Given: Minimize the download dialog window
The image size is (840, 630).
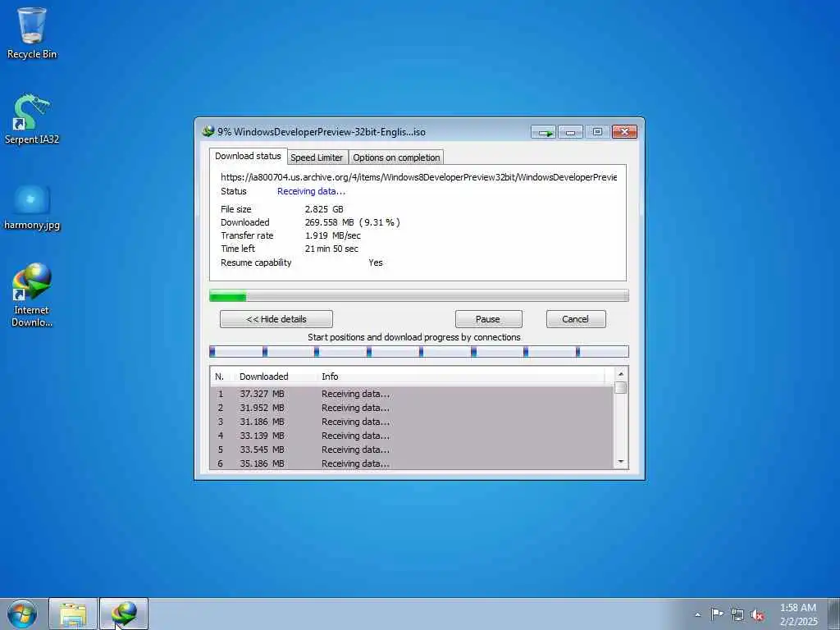Looking at the screenshot, I should pos(570,132).
